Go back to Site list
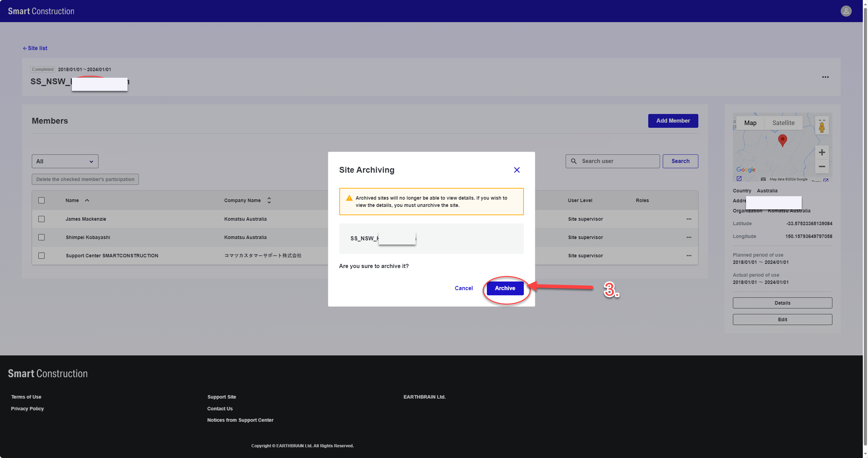The width and height of the screenshot is (868, 458). (35, 48)
